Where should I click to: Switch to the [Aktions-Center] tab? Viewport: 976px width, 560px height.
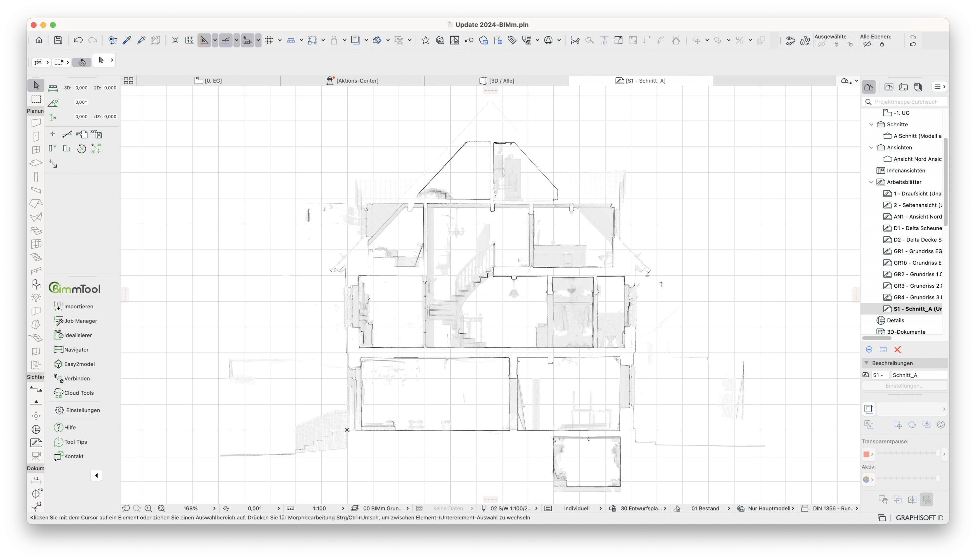tap(352, 80)
